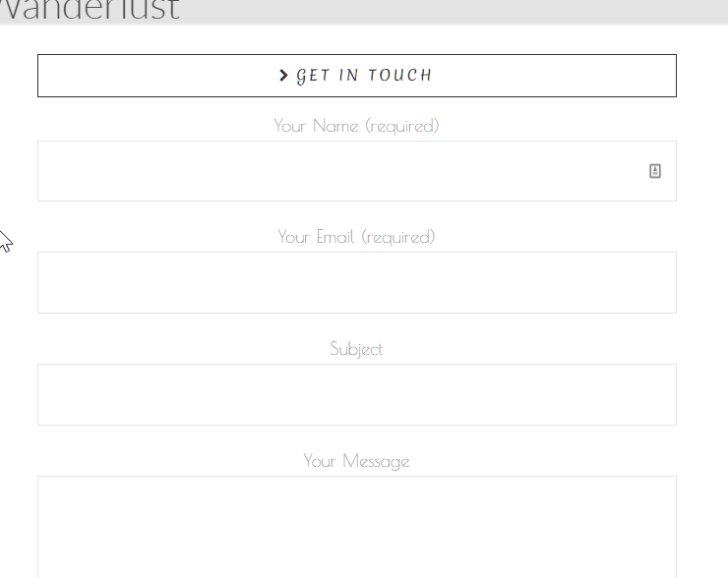Click the chevron arrow beside Get In Touch
This screenshot has height=578, width=728.
pyautogui.click(x=283, y=75)
